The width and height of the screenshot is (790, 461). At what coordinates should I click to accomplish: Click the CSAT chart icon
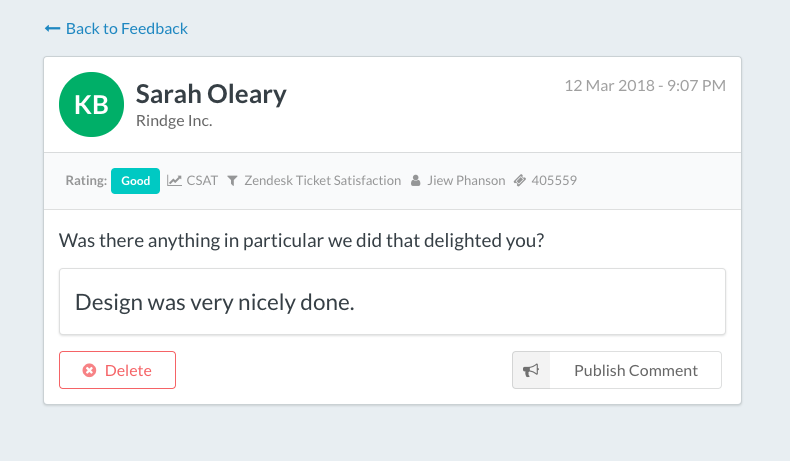[x=174, y=181]
